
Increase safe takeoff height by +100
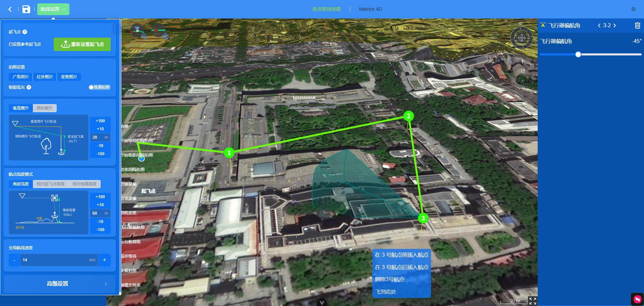click(100, 121)
